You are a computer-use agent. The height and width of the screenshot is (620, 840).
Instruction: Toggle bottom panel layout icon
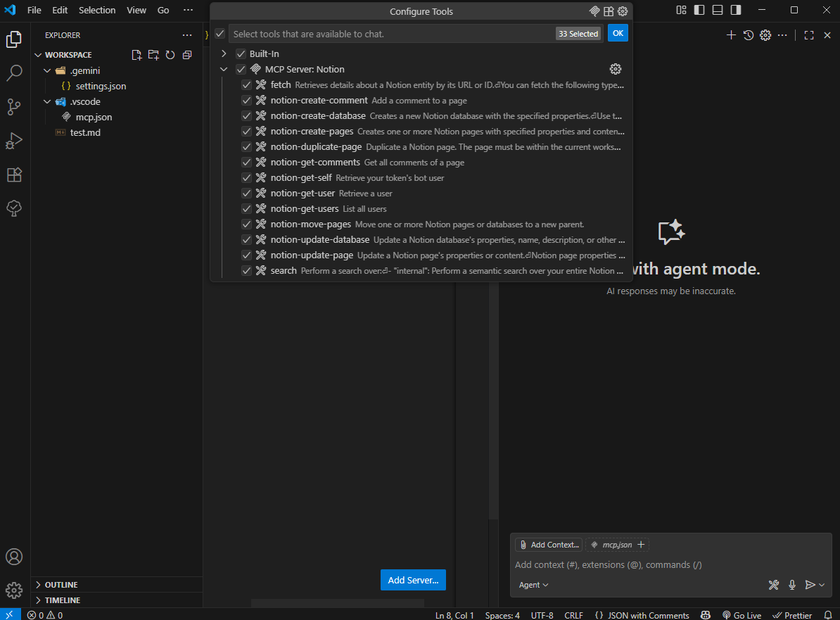(718, 10)
